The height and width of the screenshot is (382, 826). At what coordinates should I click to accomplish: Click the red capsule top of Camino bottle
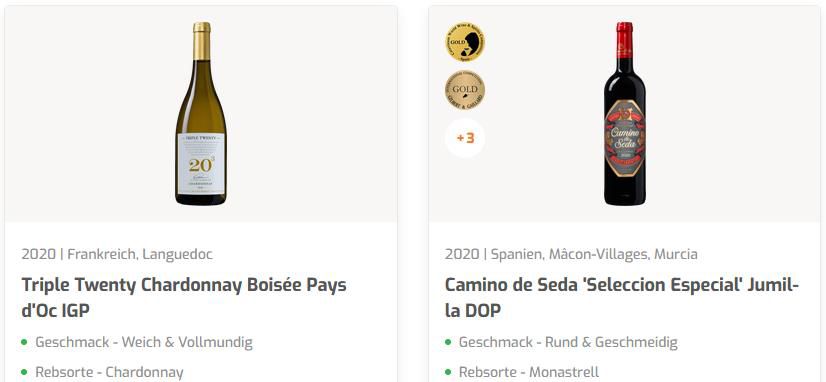point(624,40)
